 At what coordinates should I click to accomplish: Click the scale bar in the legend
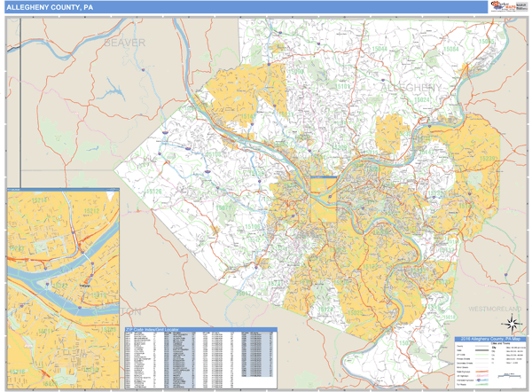click(x=509, y=376)
